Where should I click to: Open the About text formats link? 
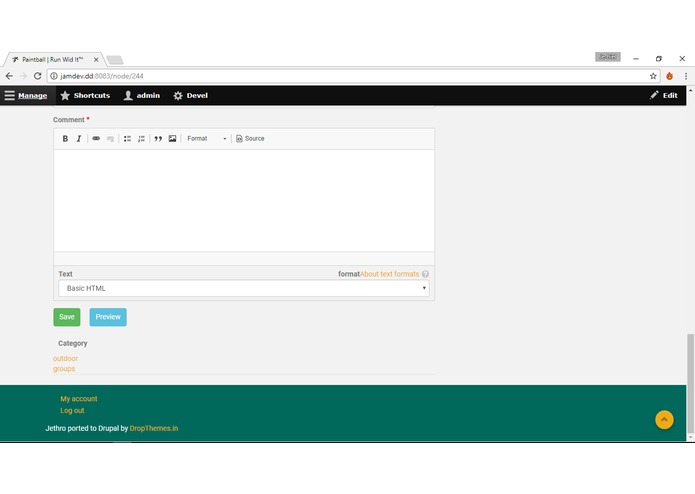click(389, 274)
